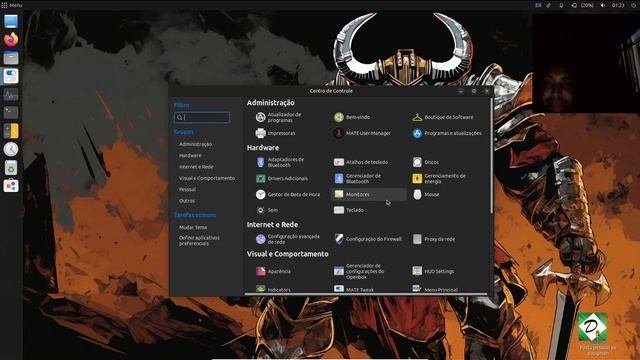This screenshot has height=360, width=640.
Task: Open Proxy da rede
Action: point(433,239)
